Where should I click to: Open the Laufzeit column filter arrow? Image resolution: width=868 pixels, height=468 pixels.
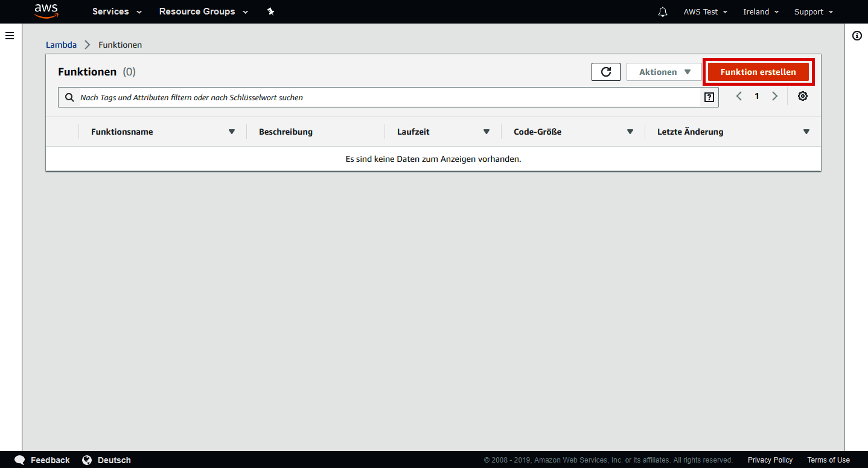click(486, 131)
